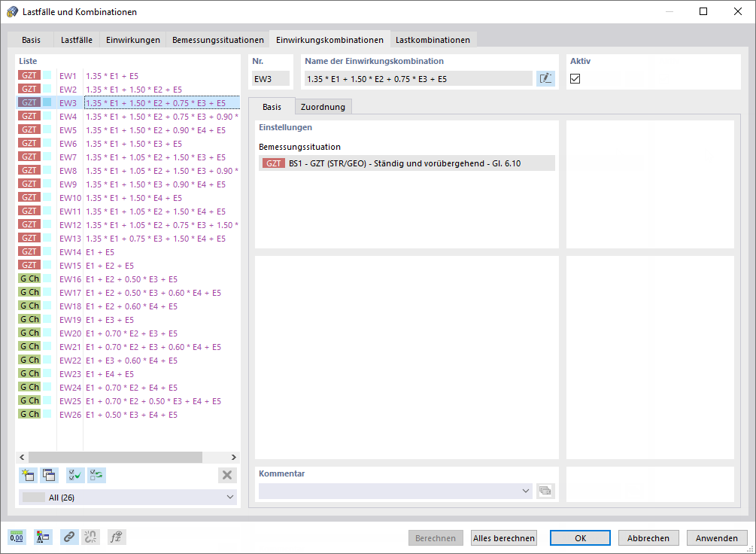Screen dimensions: 756x554
Task: Select row EW2 '1.35 * E1 + 1.50 * E2 + E5'
Action: click(128, 90)
